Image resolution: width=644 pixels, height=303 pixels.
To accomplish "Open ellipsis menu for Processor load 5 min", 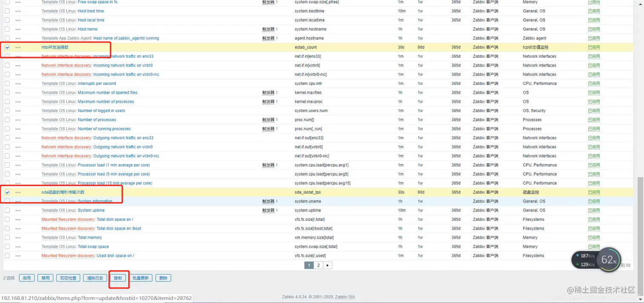I will click(x=18, y=174).
